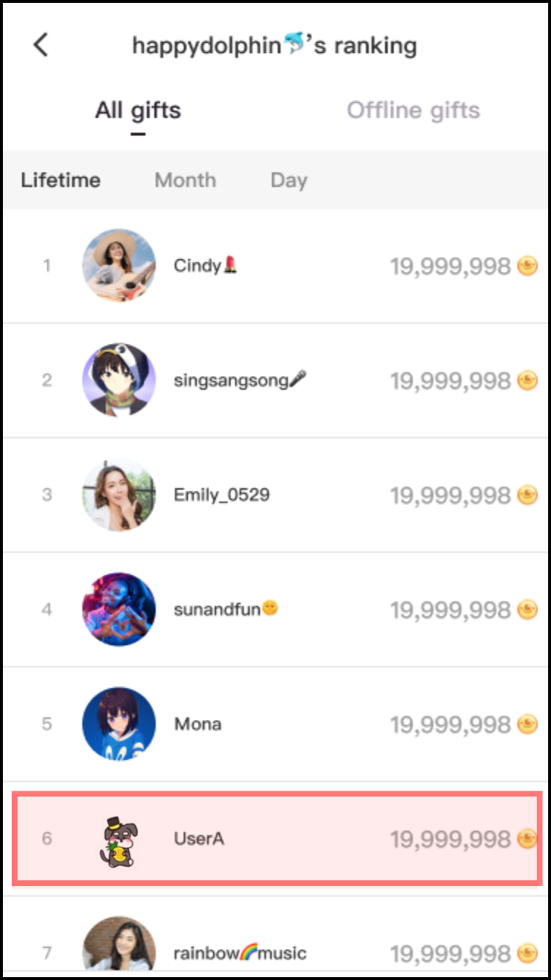Select the Day ranking filter

tap(289, 180)
